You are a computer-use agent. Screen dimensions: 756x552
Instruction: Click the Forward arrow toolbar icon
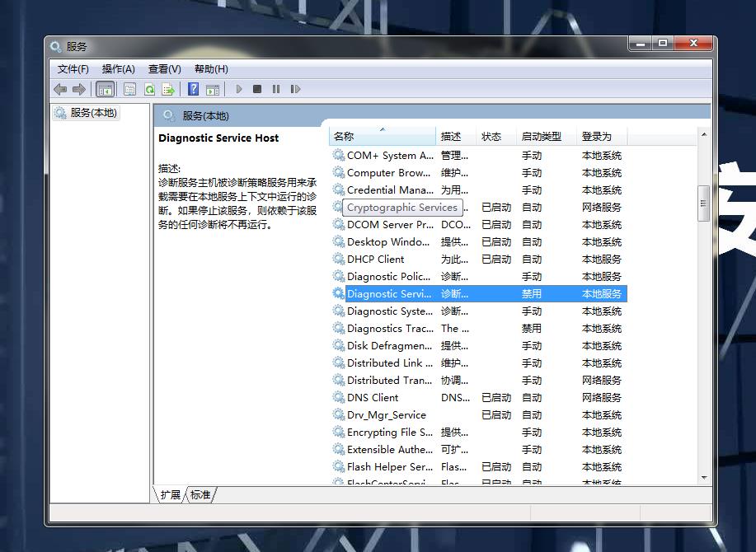point(79,89)
